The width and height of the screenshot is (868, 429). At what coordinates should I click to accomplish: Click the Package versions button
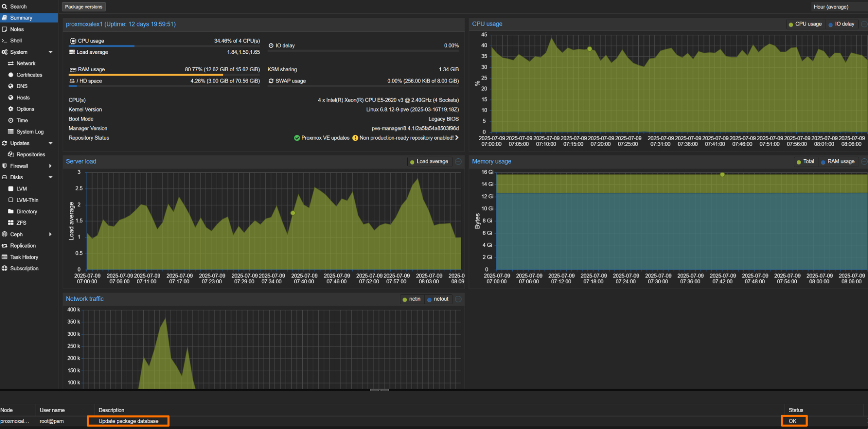pyautogui.click(x=84, y=7)
